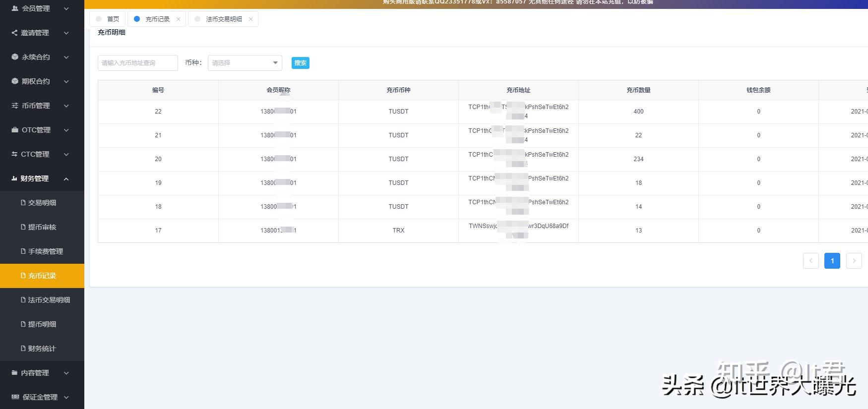Click the 充币数量 cell showing 18
This screenshot has width=868, height=409.
[x=638, y=183]
